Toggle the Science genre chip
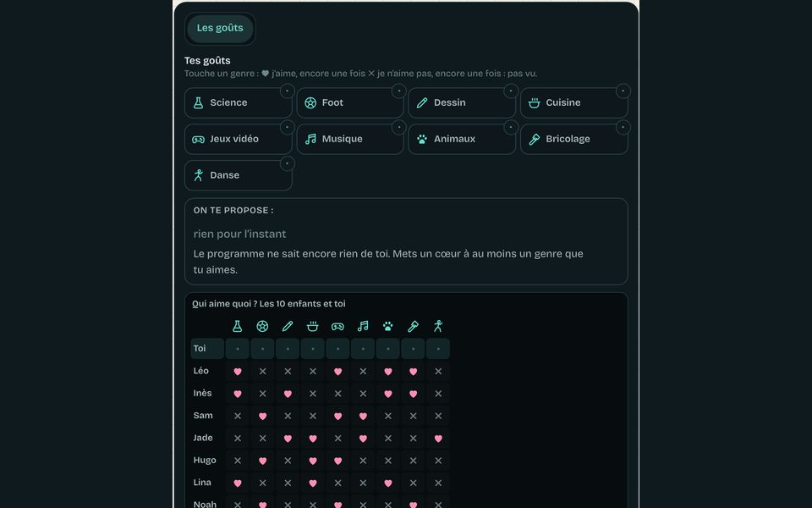Screen dimensions: 812x508 (x=239, y=102)
